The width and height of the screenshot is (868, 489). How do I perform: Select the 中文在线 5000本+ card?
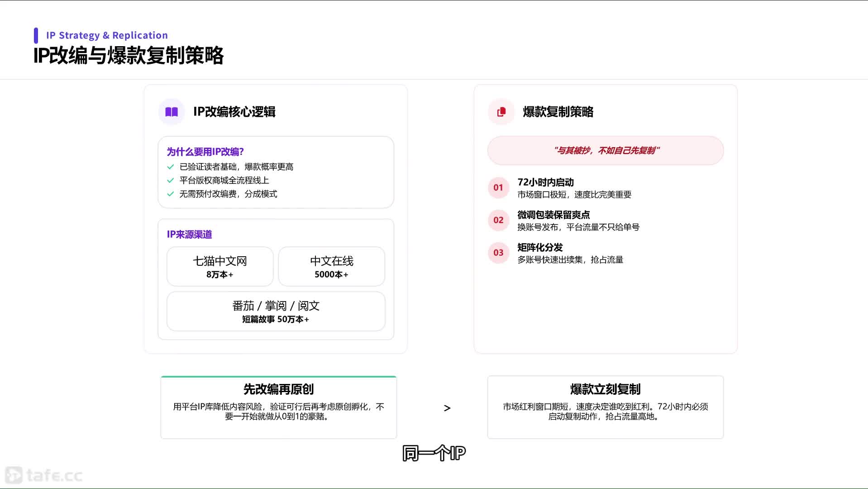331,267
